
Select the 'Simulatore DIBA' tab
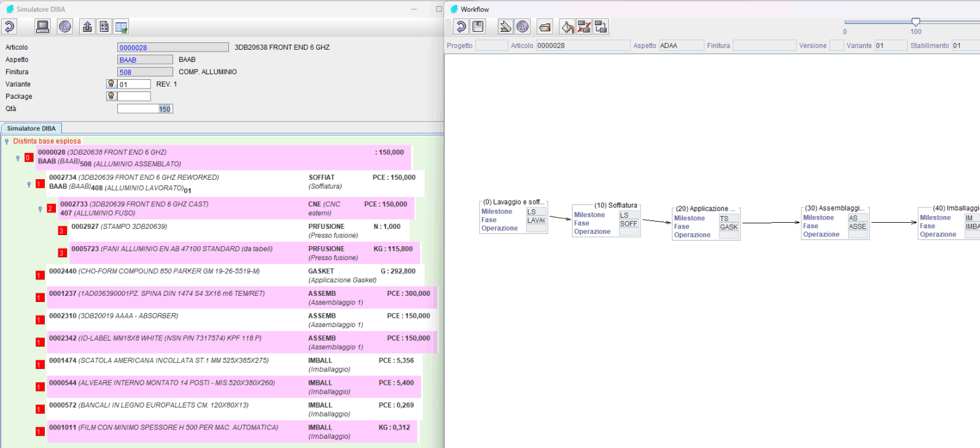point(31,128)
